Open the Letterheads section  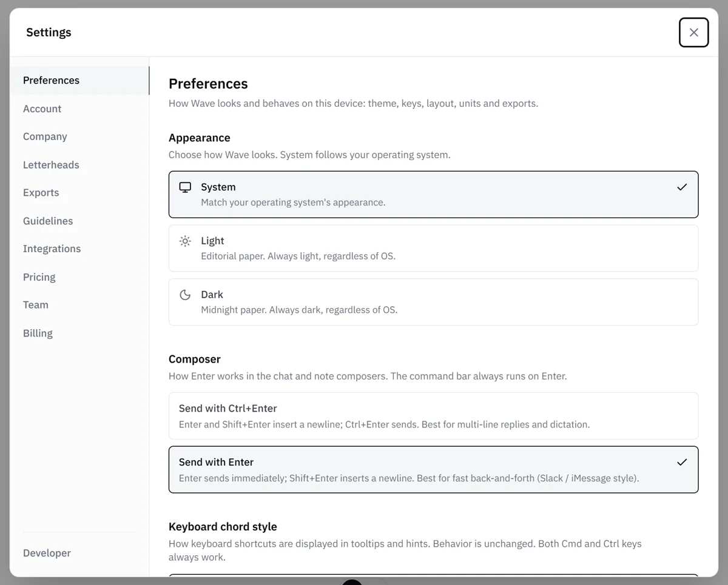click(79, 165)
